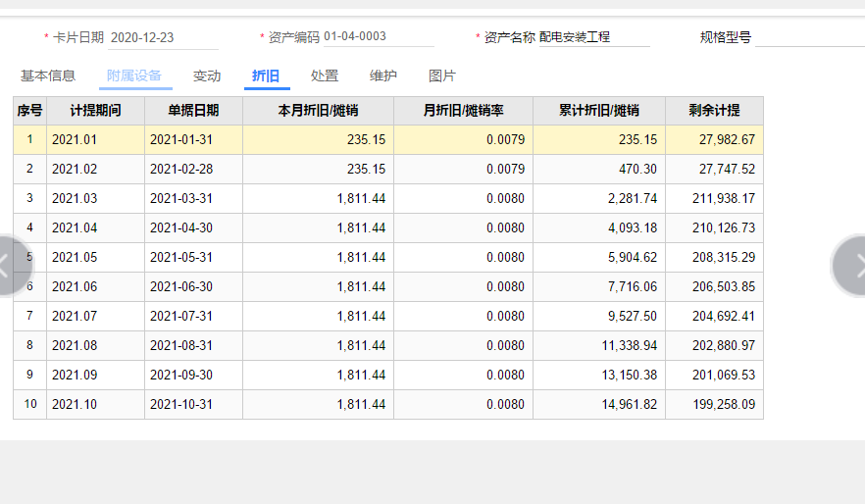
Task: Click the 累计折旧/摊销 column header
Action: pos(599,110)
